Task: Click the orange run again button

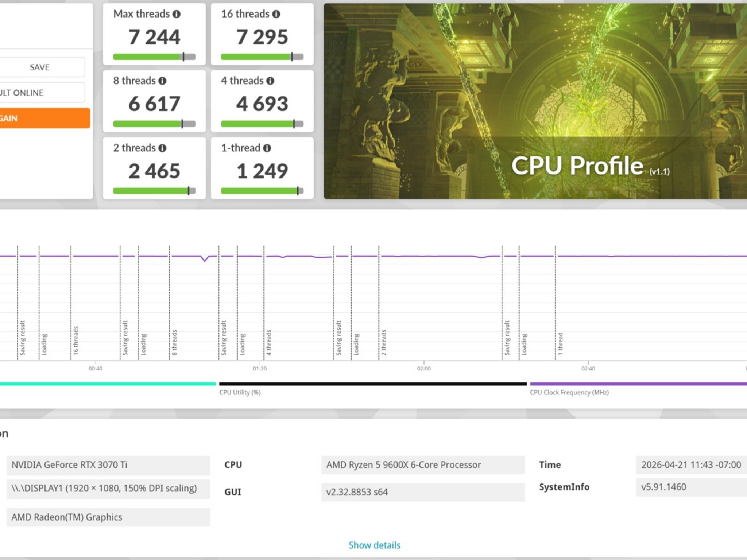Action: 45,118
